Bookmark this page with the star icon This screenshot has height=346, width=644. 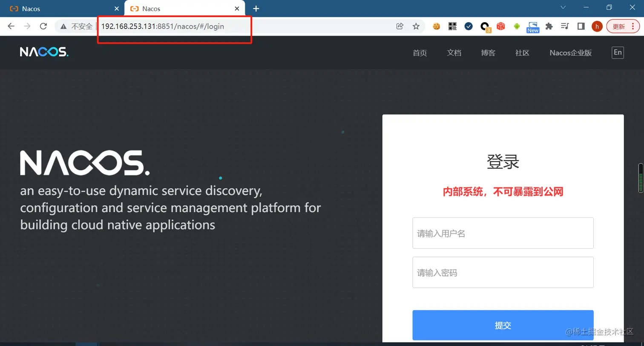pos(416,26)
